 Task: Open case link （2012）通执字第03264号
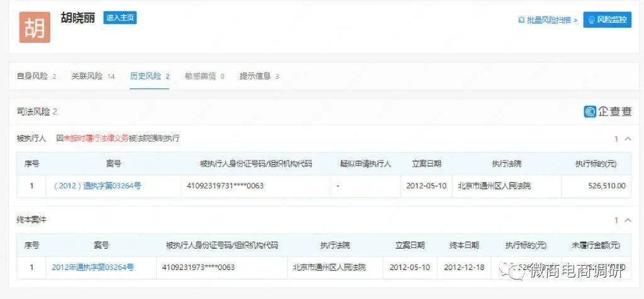coord(97,186)
